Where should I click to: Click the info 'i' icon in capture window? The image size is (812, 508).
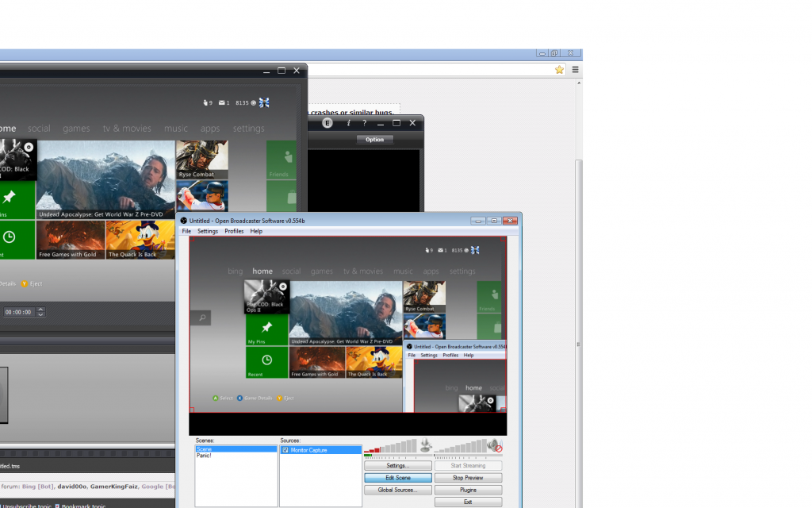349,123
